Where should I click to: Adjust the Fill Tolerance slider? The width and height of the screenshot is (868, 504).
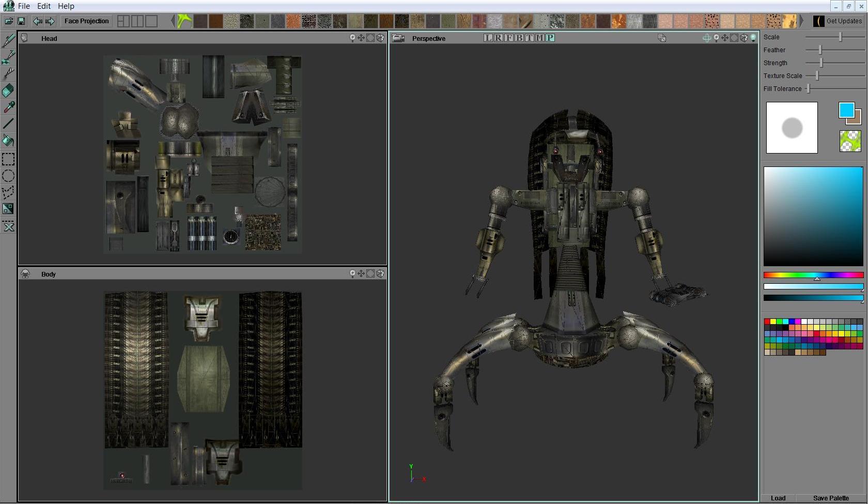coord(835,88)
